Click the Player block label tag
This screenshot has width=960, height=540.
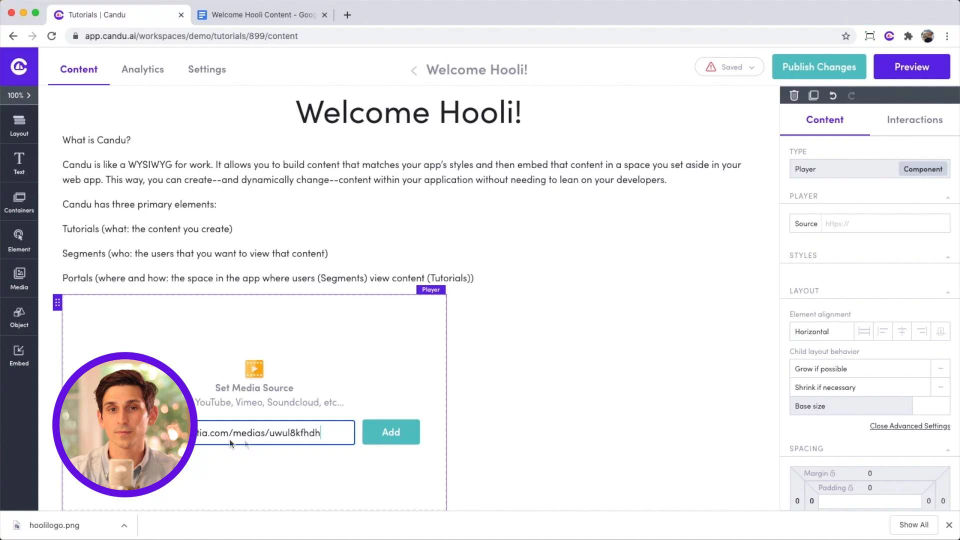[x=431, y=290]
